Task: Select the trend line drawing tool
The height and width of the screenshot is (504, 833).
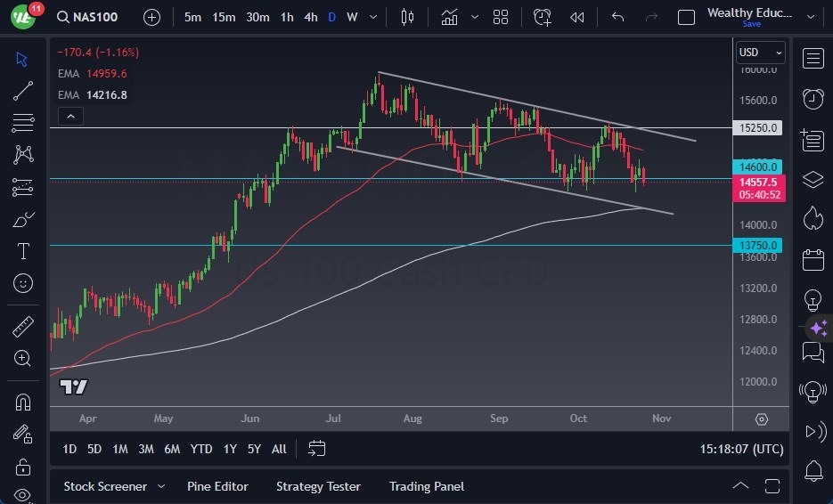Action: 23,90
